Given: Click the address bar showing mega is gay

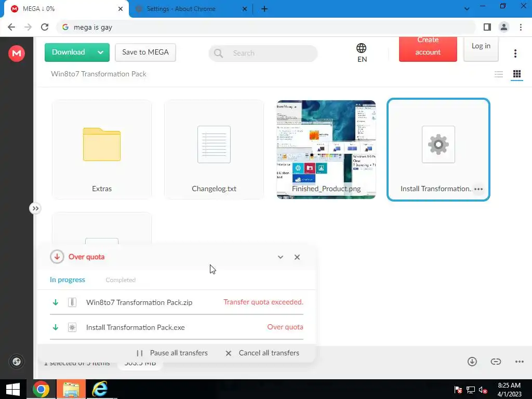Looking at the screenshot, I should click(x=266, y=27).
